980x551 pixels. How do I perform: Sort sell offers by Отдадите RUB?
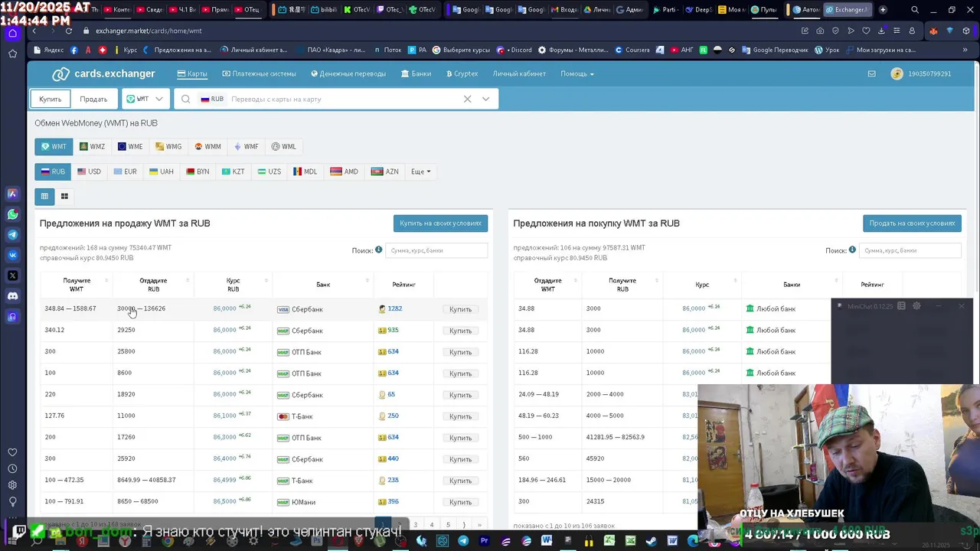point(153,285)
